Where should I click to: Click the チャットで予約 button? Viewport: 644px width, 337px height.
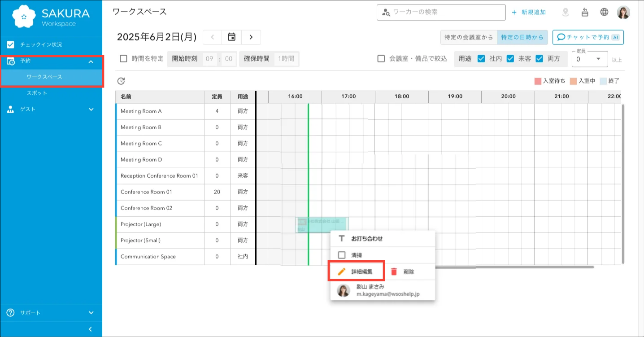(x=588, y=37)
